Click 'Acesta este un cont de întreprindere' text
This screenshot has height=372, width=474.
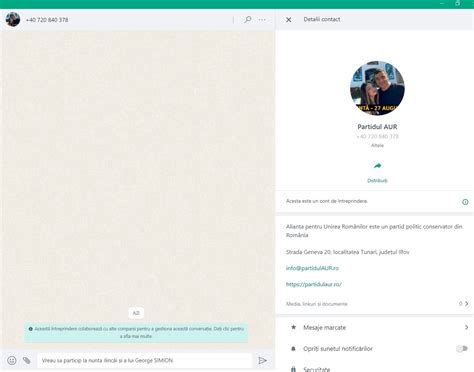327,201
